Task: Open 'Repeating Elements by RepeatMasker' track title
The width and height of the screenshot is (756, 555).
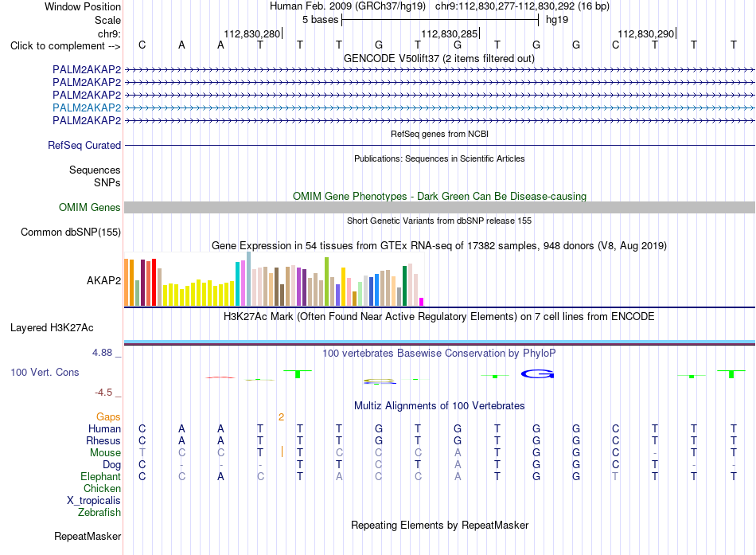Action: (439, 525)
